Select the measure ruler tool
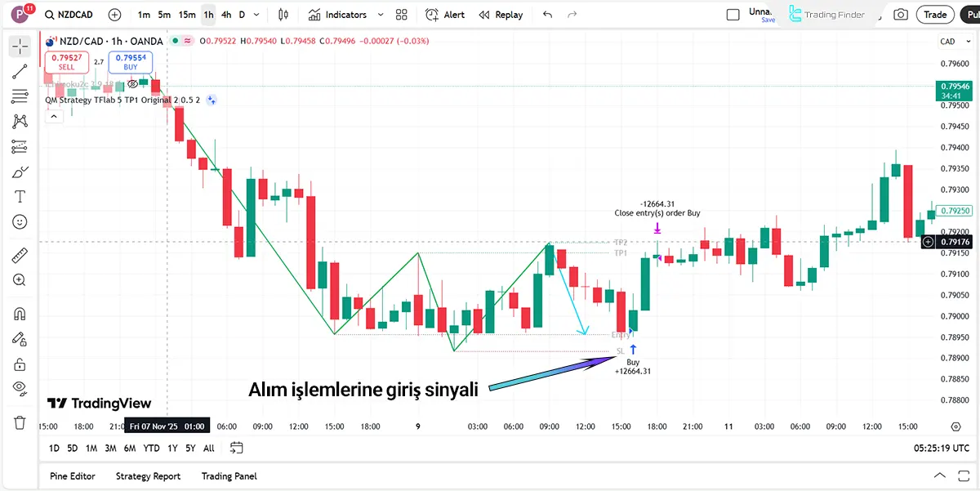 tap(20, 255)
